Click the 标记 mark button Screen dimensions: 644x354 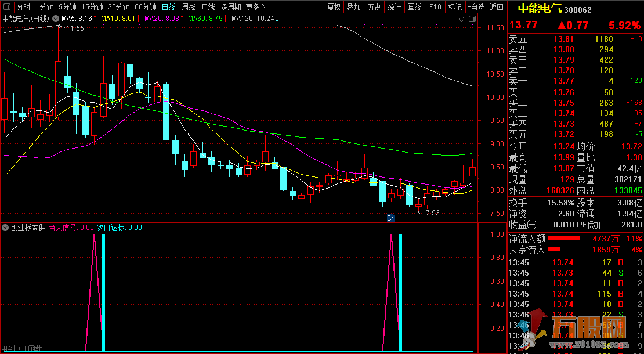[x=455, y=7]
